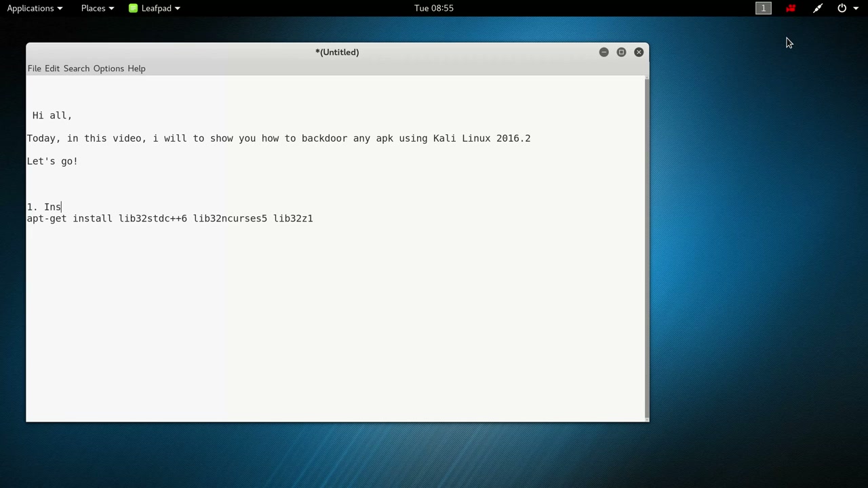
Task: Maximize the Leafpad window
Action: pos(621,52)
